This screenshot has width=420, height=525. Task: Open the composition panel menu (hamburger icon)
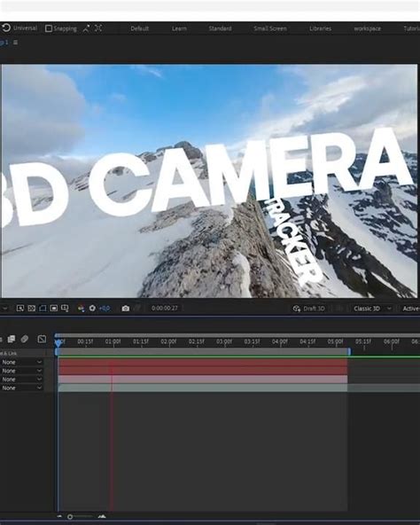[15, 43]
